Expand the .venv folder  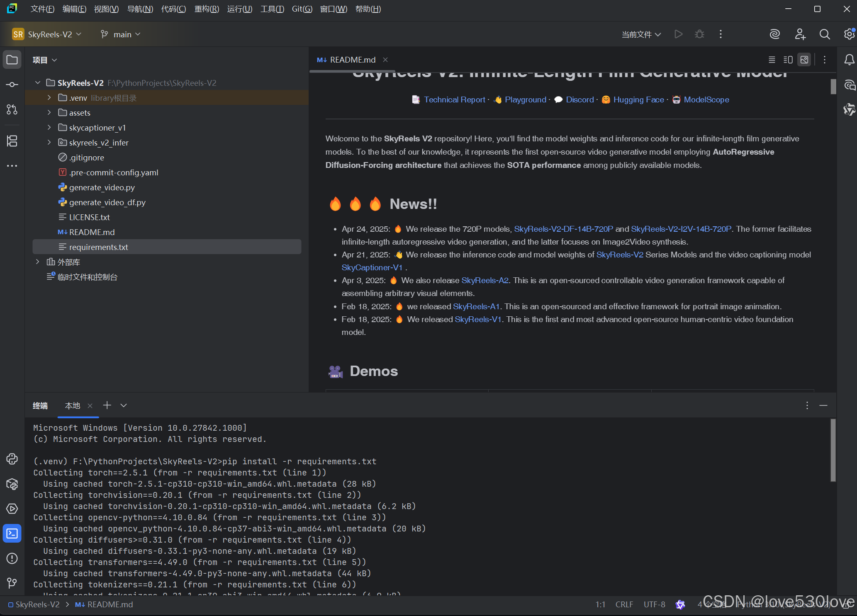[49, 97]
